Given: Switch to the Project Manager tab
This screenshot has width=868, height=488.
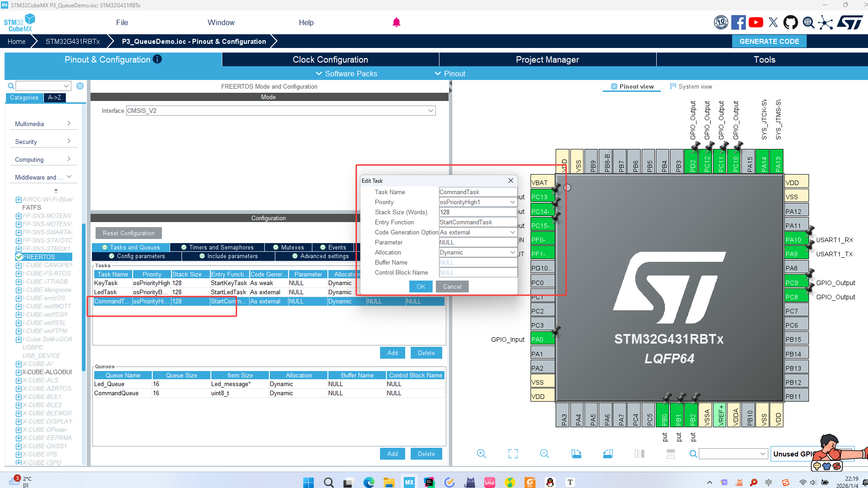Looking at the screenshot, I should 547,59.
